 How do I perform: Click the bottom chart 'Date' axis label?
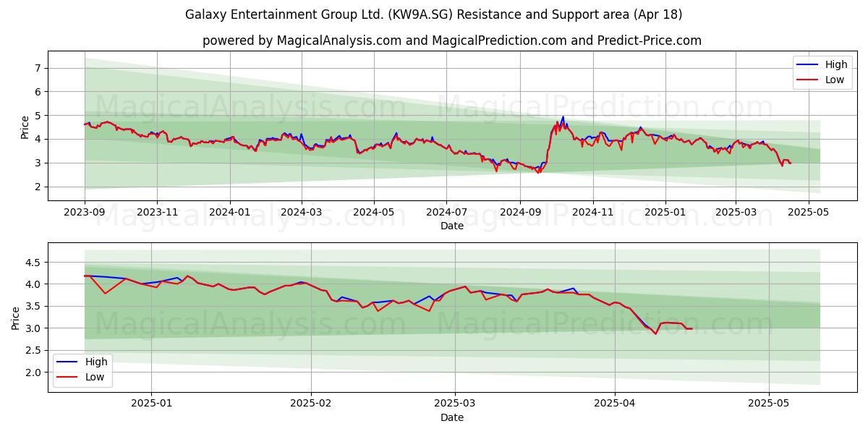point(452,417)
